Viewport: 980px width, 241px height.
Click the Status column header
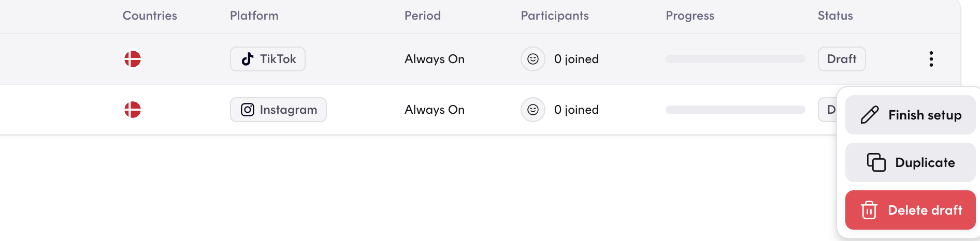tap(835, 16)
